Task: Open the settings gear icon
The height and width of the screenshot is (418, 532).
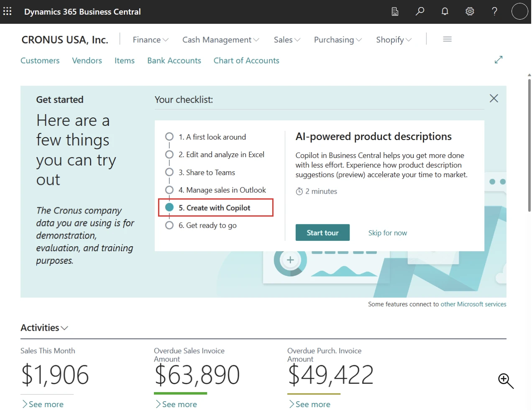Action: click(470, 11)
